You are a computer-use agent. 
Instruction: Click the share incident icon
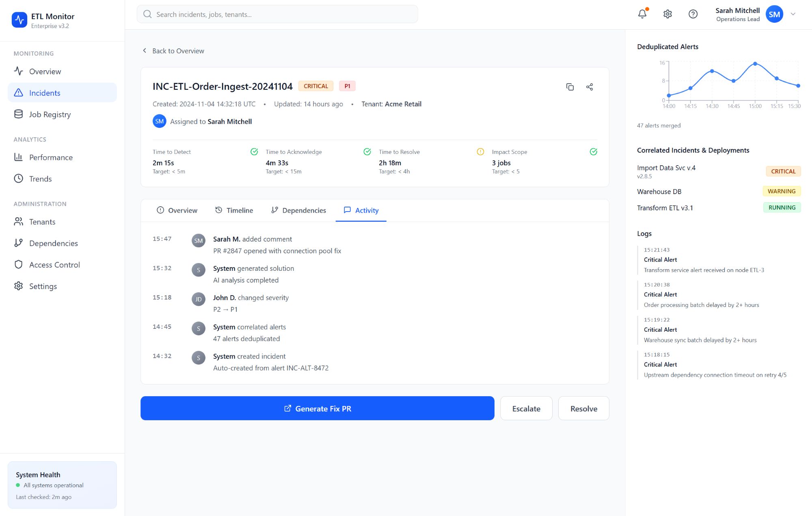pos(590,87)
